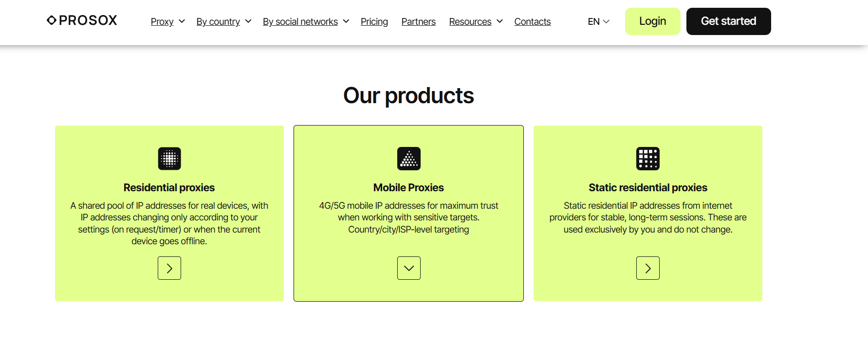Click the Mobile Proxies heading
Viewport: 868px width, 344px height.
click(408, 188)
